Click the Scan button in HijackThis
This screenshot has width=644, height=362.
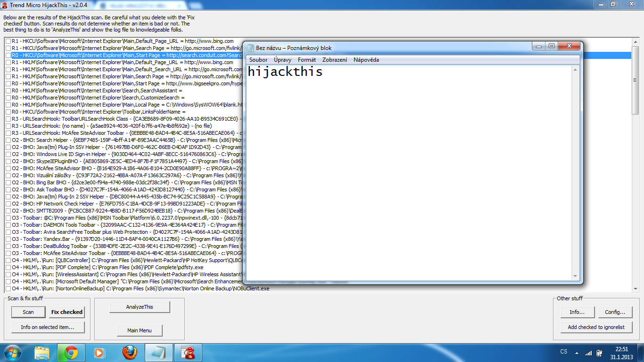[28, 312]
